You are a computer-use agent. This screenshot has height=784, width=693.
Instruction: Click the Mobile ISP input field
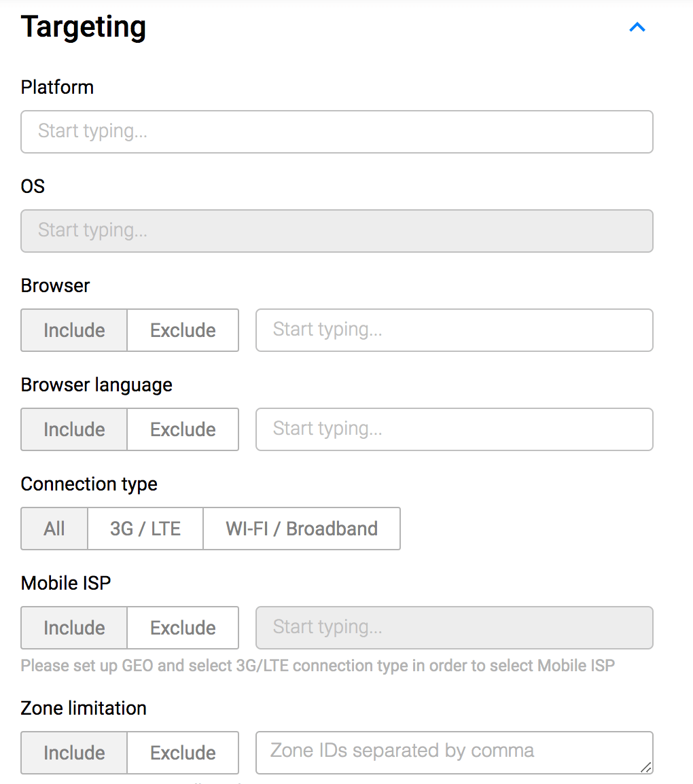point(454,628)
